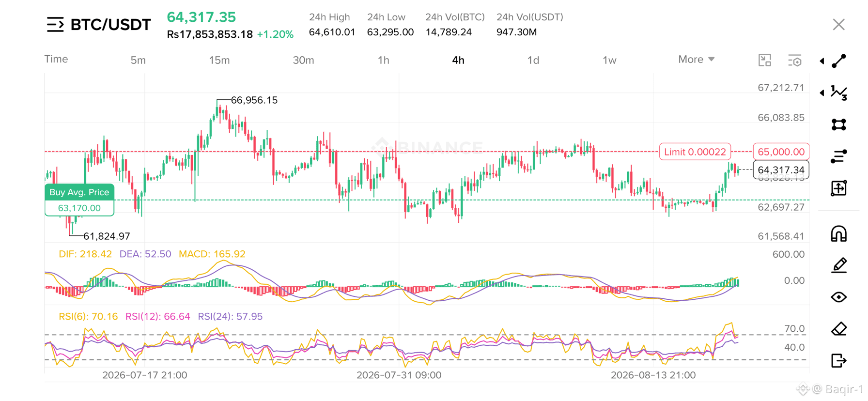Open the More intervals dropdown

(696, 60)
